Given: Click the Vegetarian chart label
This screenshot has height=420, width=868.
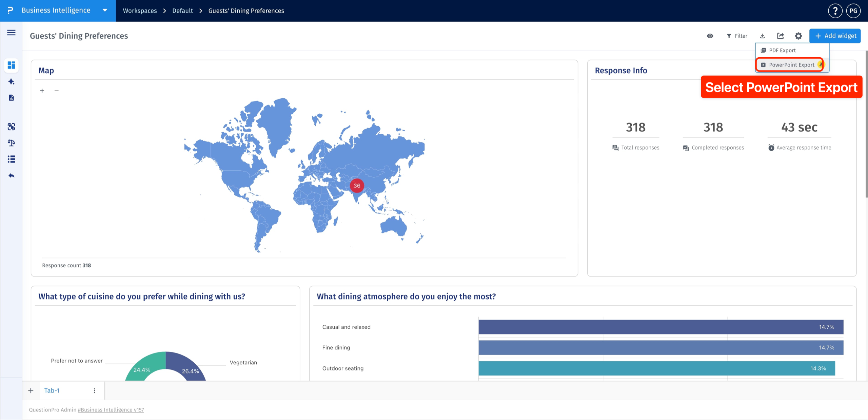Looking at the screenshot, I should pos(243,362).
